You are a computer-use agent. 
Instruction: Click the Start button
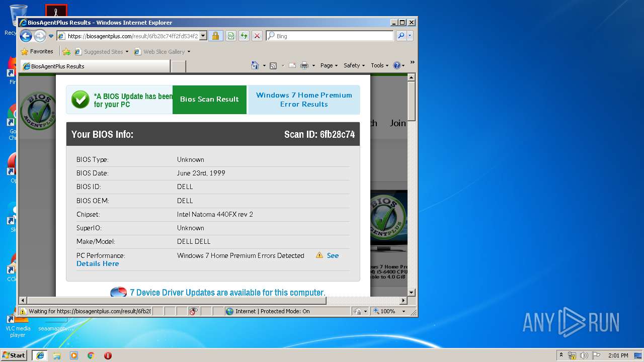click(14, 355)
